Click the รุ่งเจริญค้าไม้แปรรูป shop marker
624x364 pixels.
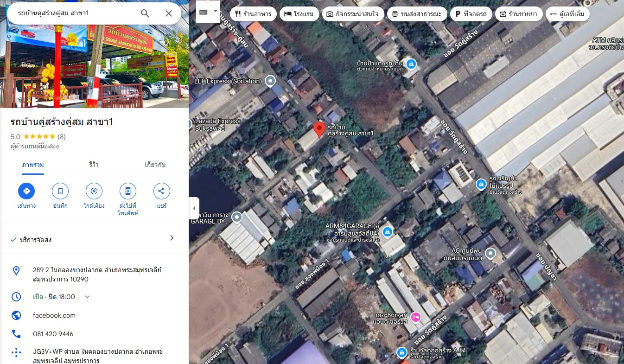pos(482,185)
